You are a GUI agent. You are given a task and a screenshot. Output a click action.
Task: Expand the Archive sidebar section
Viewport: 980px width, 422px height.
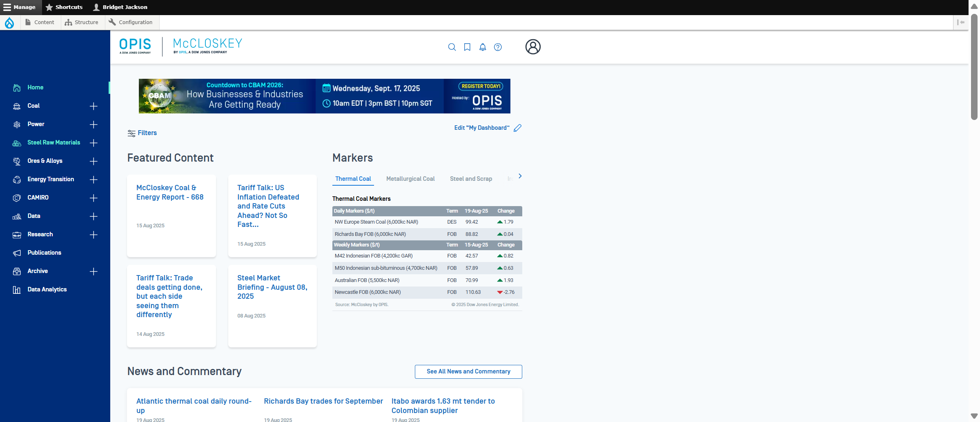[x=94, y=271]
